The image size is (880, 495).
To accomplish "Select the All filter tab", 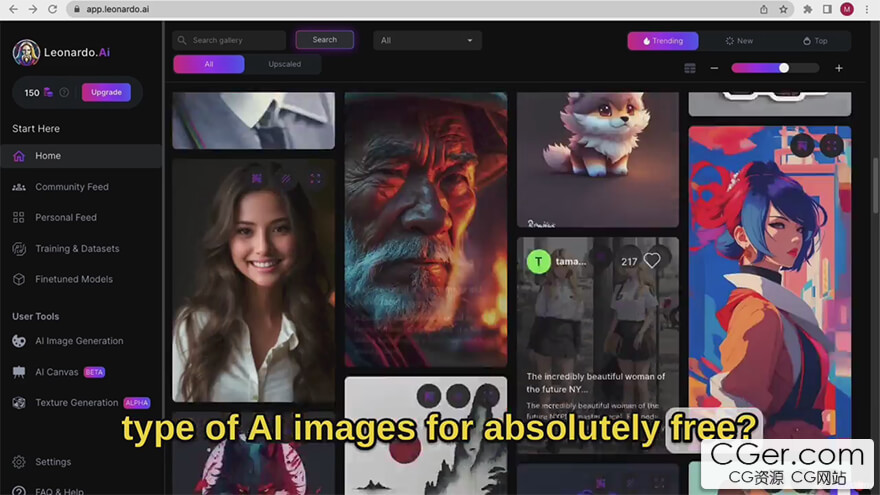I will click(x=209, y=65).
